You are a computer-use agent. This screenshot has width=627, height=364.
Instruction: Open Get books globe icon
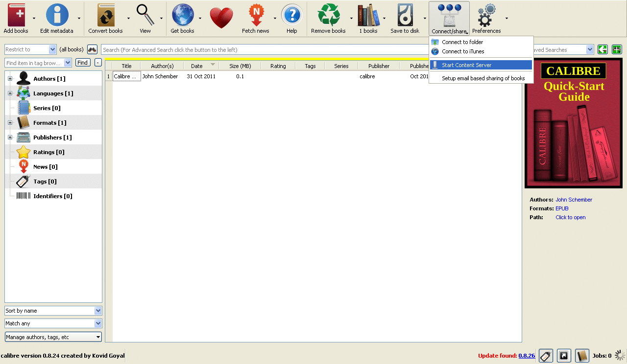(182, 15)
